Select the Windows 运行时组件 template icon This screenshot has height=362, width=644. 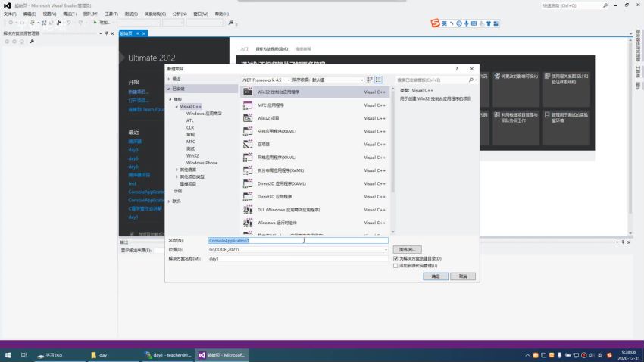[x=248, y=223]
